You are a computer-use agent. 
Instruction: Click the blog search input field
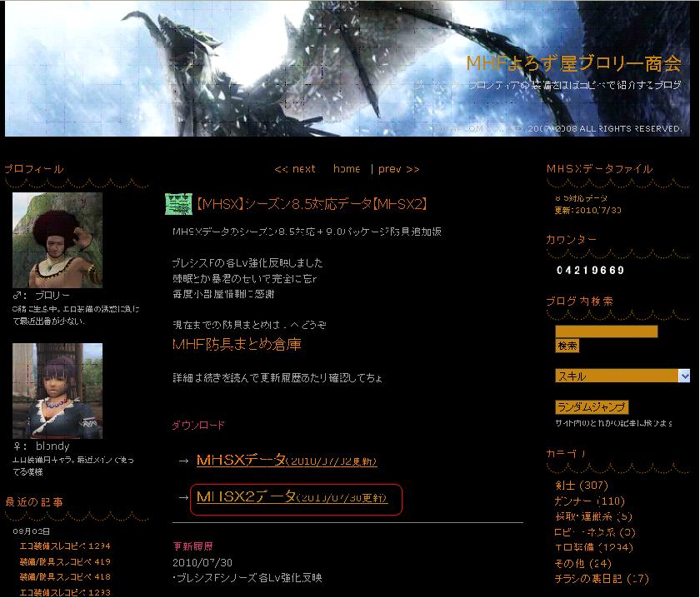point(607,331)
